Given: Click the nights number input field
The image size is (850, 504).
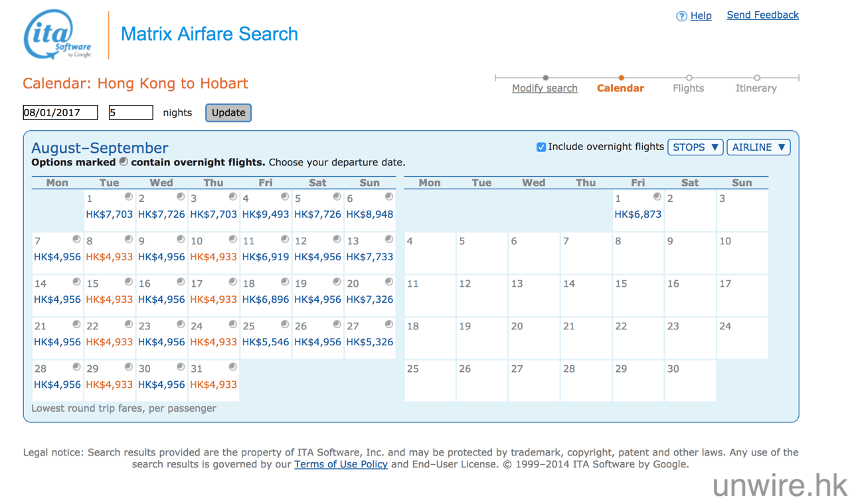Looking at the screenshot, I should pyautogui.click(x=130, y=113).
